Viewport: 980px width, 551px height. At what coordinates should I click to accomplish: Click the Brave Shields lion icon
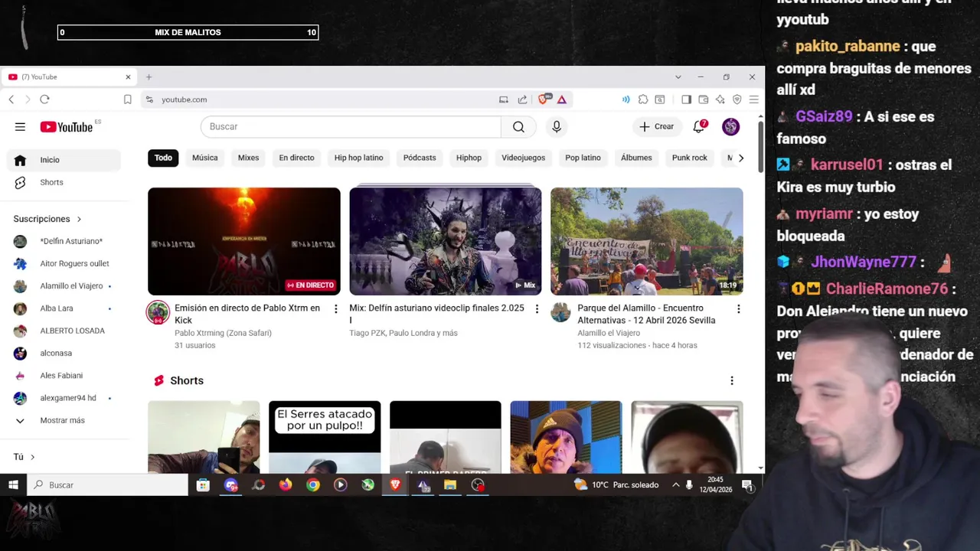544,99
